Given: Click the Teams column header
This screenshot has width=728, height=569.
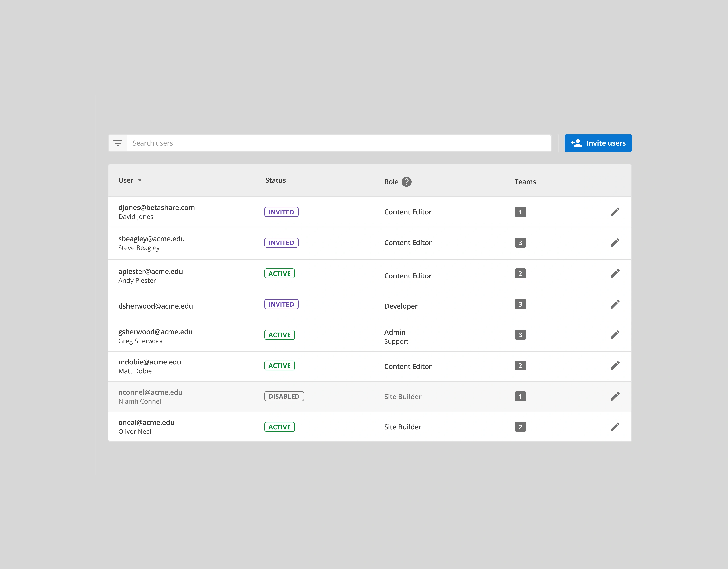Looking at the screenshot, I should click(525, 182).
